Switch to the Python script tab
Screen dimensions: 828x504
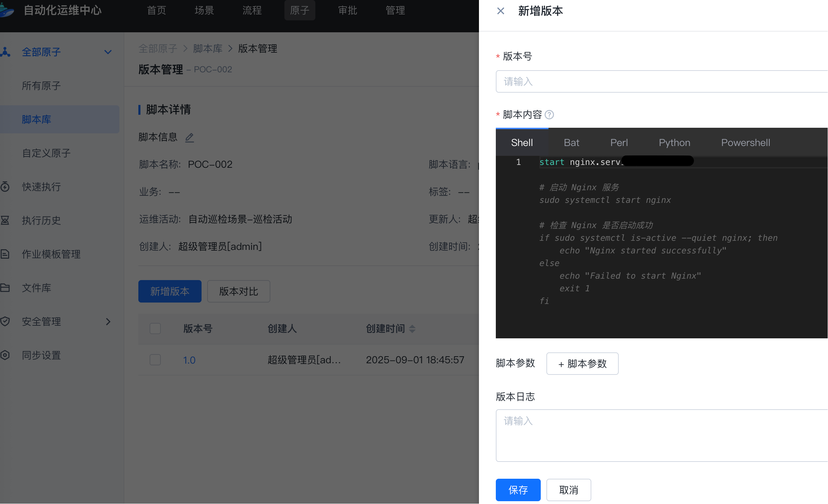click(674, 142)
